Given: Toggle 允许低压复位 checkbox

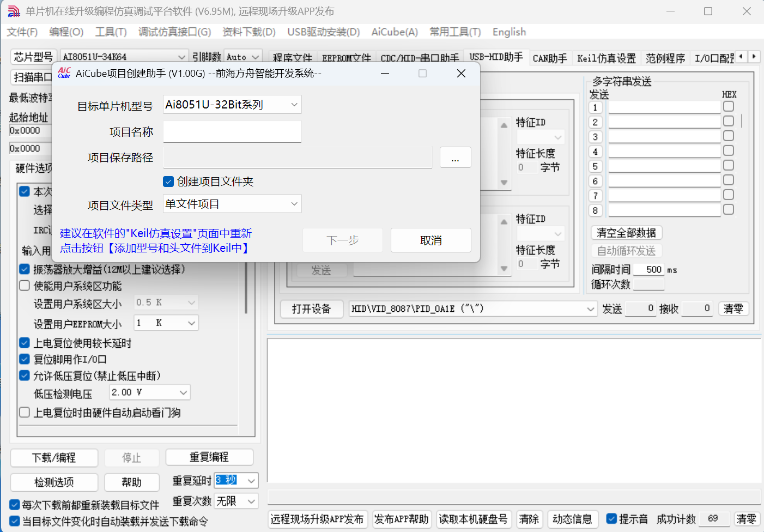Looking at the screenshot, I should pos(25,376).
